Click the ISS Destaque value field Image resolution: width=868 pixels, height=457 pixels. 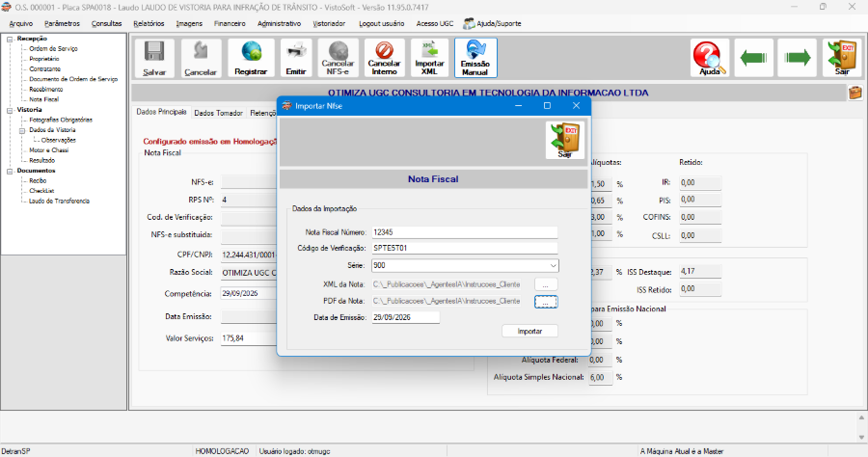click(x=700, y=272)
